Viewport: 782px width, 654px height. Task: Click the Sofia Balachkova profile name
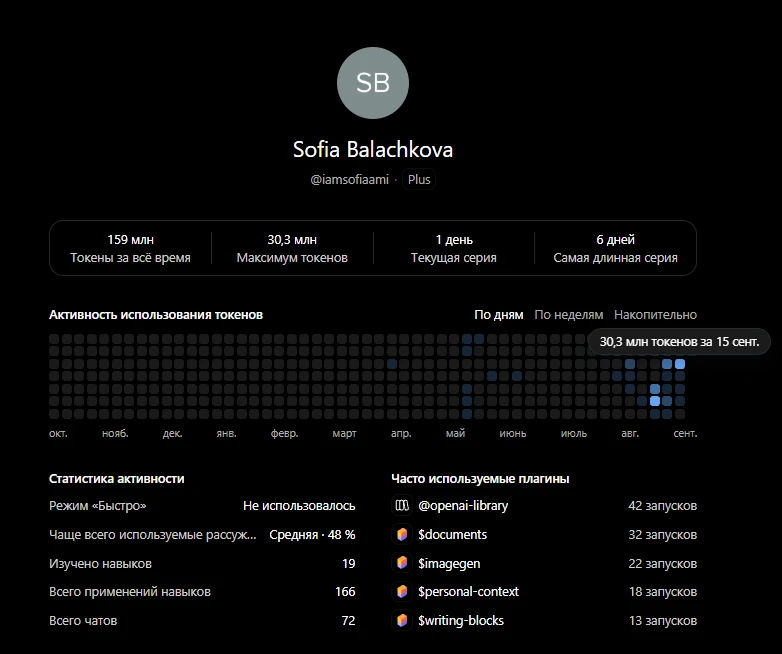[x=373, y=150]
